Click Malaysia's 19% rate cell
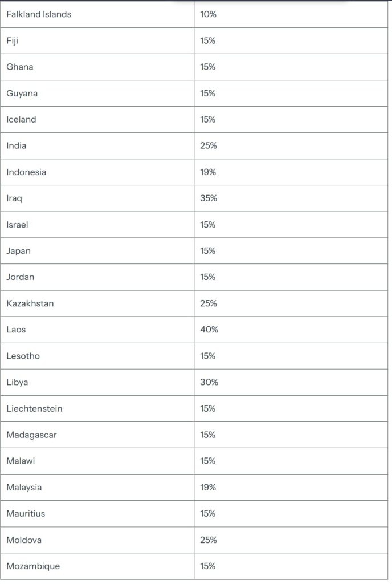 point(209,487)
